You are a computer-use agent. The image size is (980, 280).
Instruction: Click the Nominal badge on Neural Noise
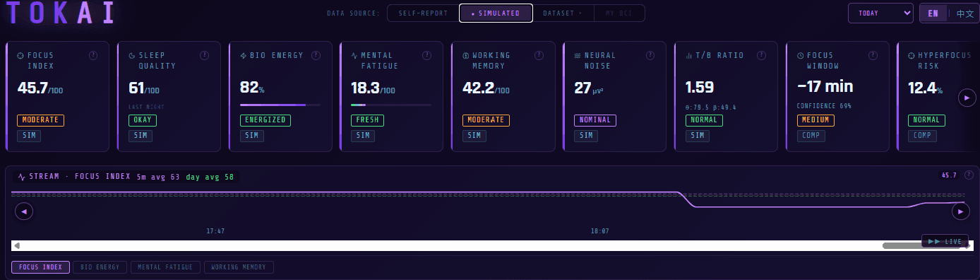tap(595, 120)
